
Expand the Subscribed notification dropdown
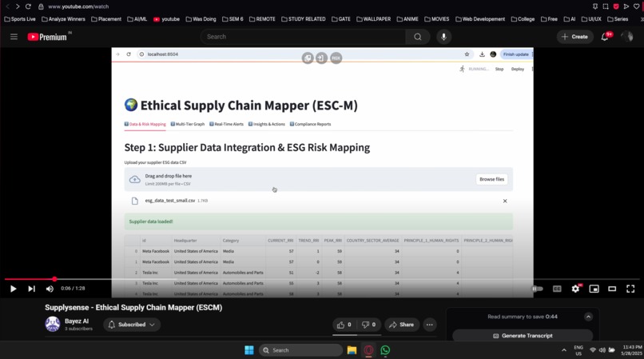tap(132, 325)
